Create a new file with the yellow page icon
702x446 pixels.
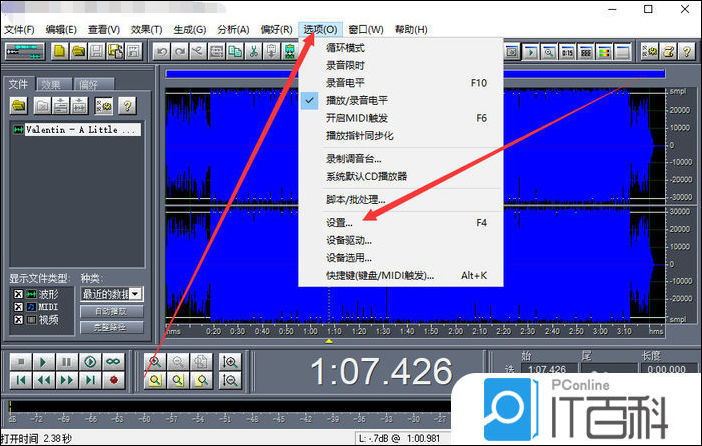pyautogui.click(x=59, y=51)
